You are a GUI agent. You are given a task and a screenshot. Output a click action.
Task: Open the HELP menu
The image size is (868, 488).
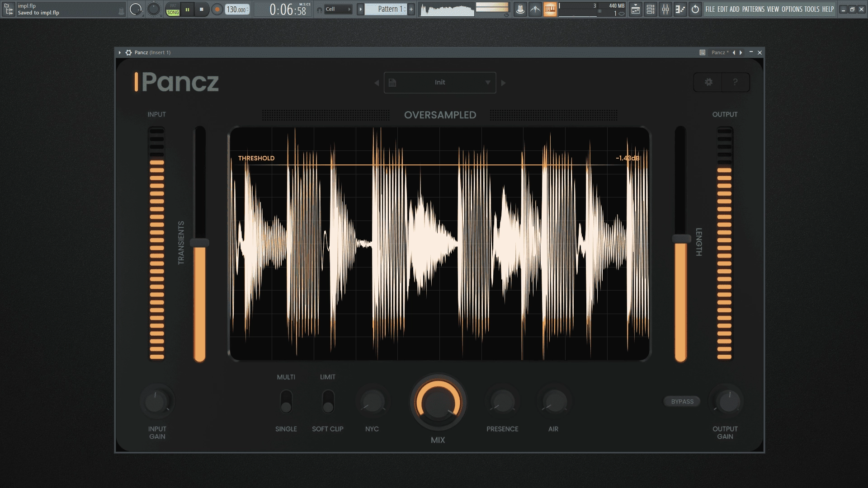(x=828, y=9)
